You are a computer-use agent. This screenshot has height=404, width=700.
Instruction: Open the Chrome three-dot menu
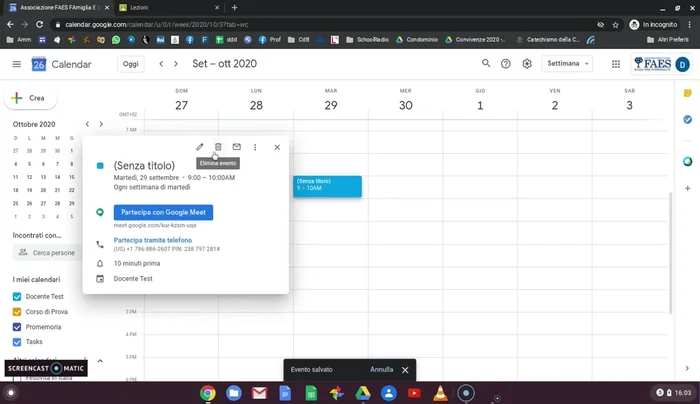click(x=690, y=25)
